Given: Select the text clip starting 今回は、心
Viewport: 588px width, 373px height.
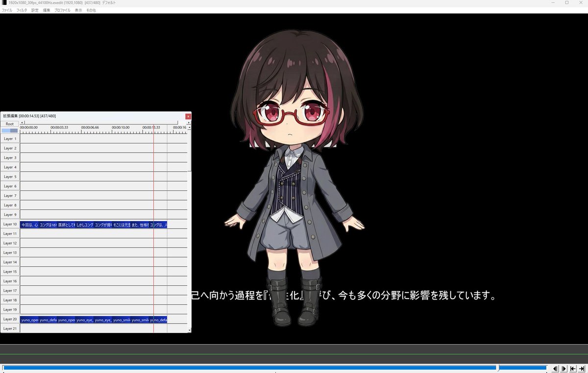Looking at the screenshot, I should click(x=29, y=225).
